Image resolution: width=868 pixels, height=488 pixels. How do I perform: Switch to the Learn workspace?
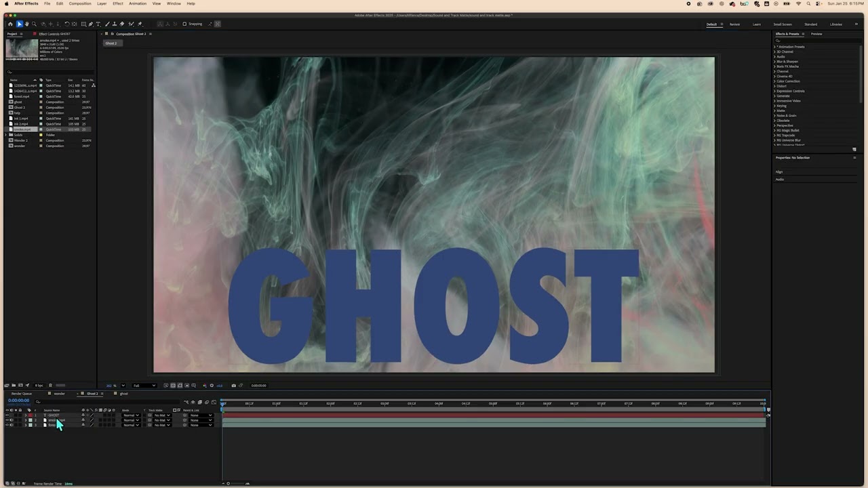756,24
